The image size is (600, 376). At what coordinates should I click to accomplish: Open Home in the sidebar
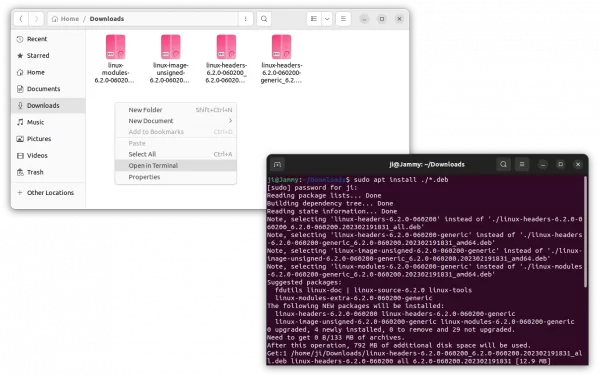[48, 72]
